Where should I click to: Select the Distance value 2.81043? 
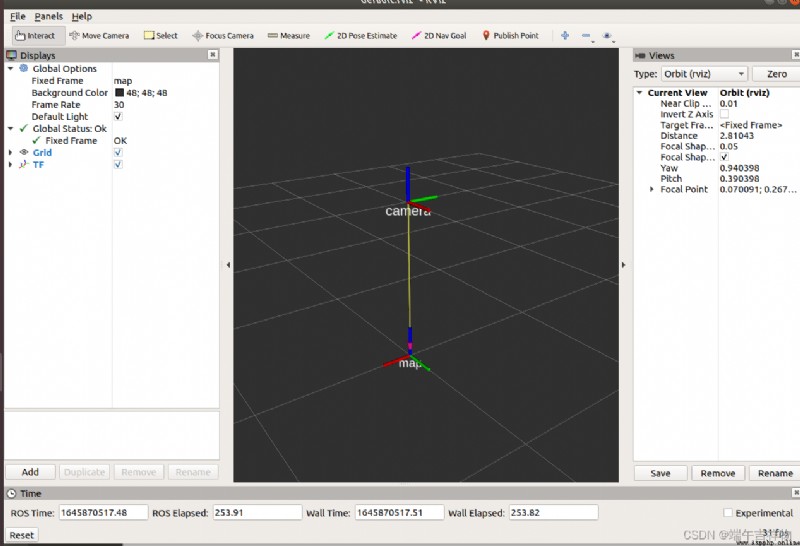pos(736,135)
